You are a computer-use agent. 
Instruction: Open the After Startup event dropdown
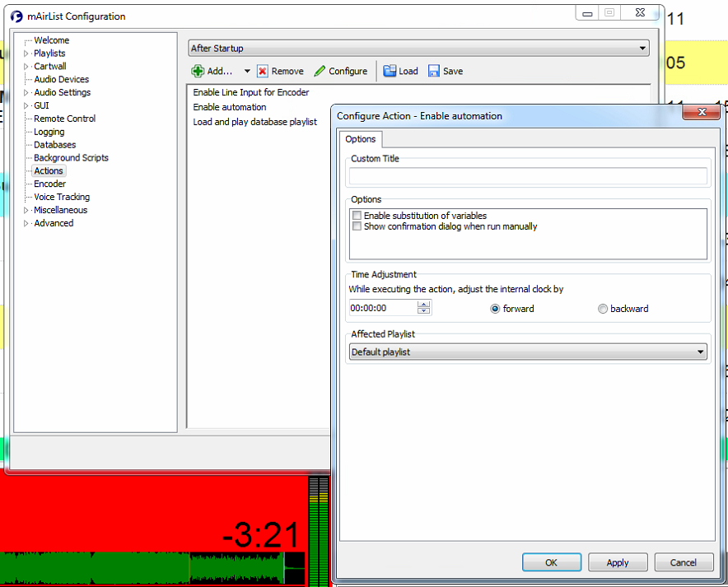(x=419, y=49)
